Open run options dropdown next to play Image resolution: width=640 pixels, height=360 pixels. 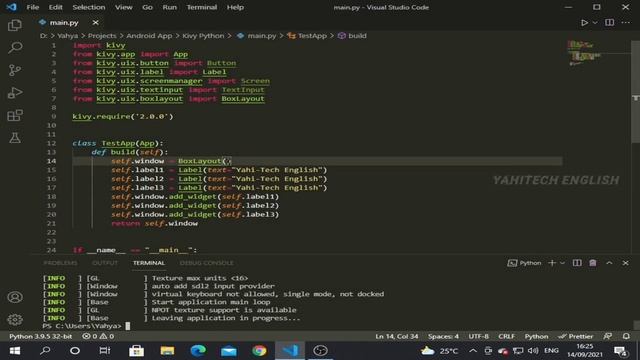click(x=595, y=23)
